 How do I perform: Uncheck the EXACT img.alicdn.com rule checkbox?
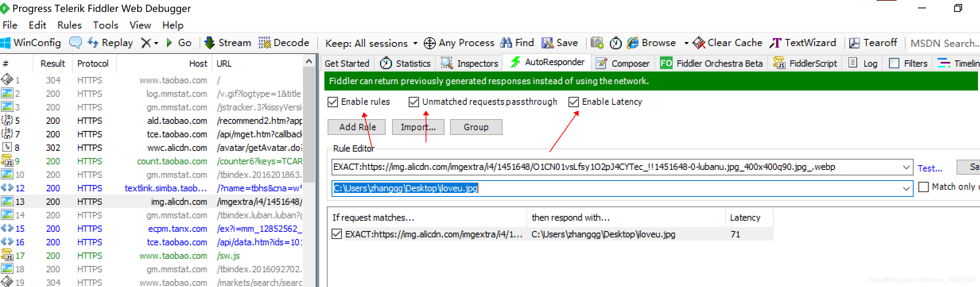pos(337,234)
